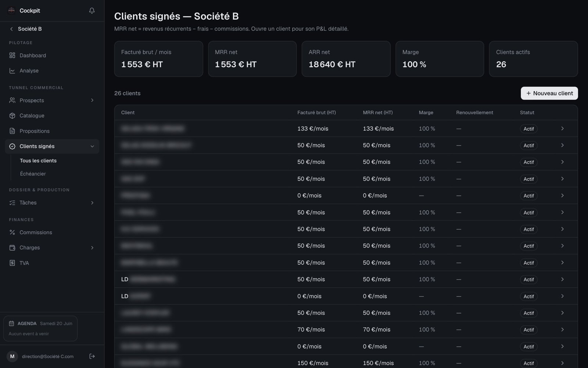Open the 133 €/mois client row arrow
Screen dimensions: 588x368
[562, 128]
